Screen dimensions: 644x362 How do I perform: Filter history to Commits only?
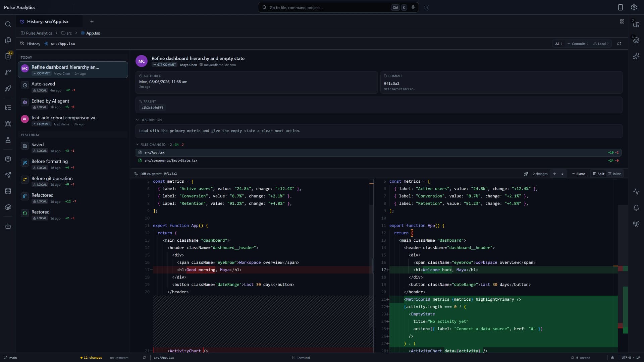pyautogui.click(x=578, y=44)
